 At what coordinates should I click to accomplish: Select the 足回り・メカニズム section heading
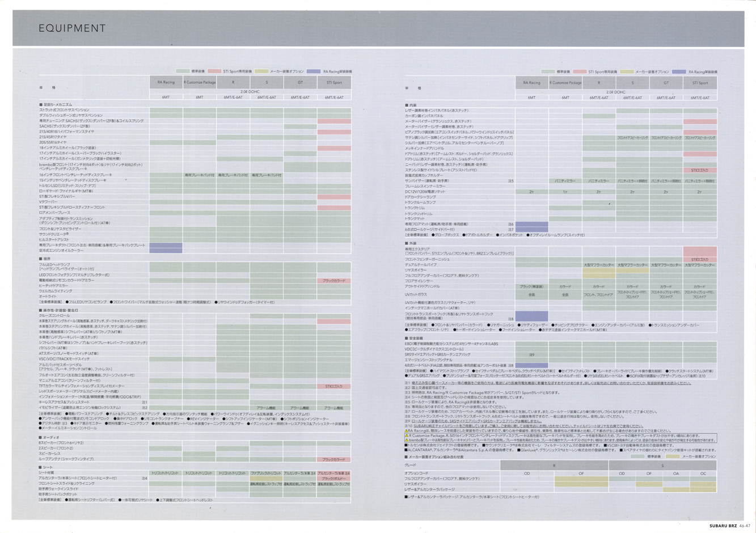pos(56,105)
